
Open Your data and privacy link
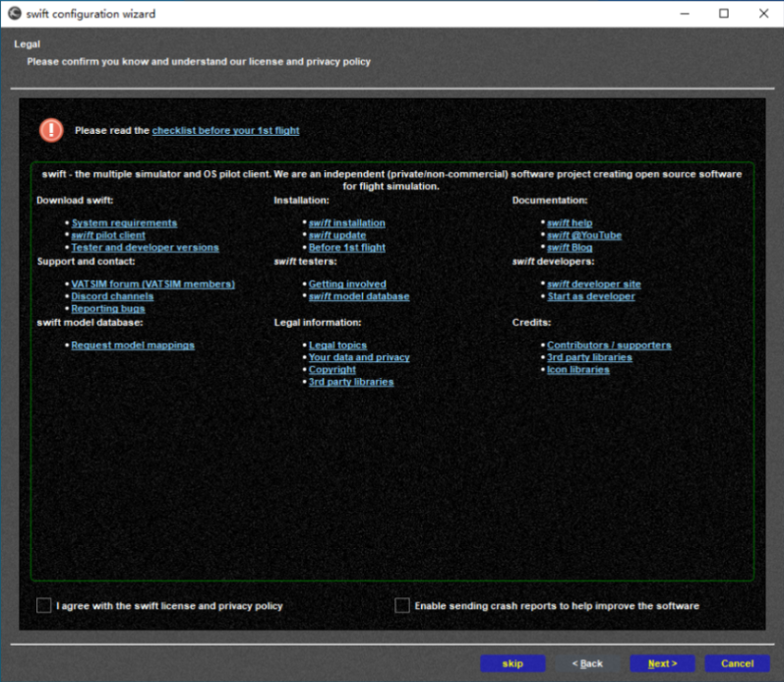pyautogui.click(x=359, y=357)
